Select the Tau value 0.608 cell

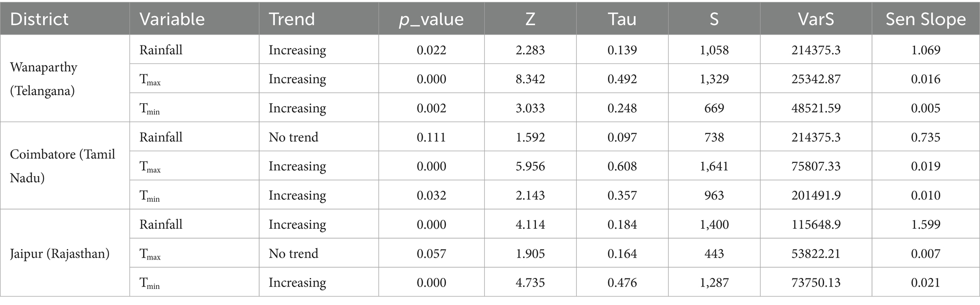pos(622,166)
